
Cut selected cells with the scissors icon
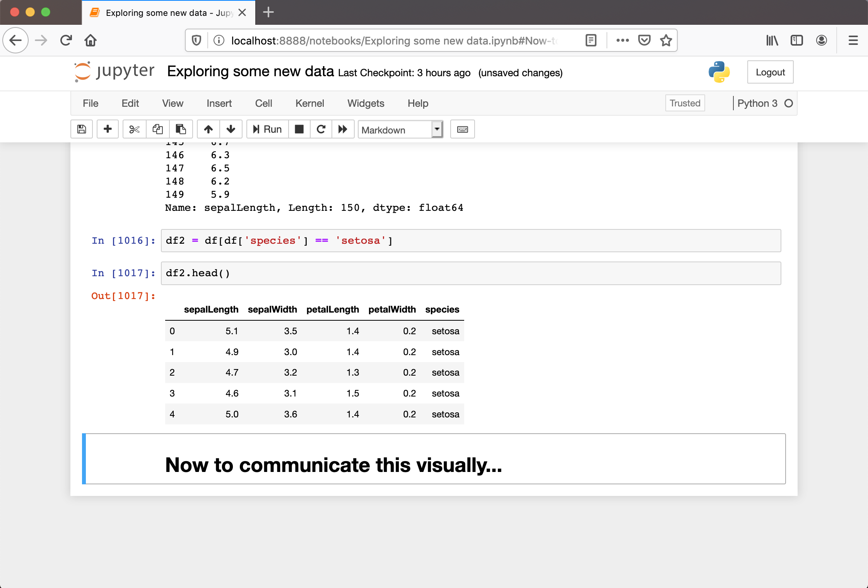click(x=134, y=129)
